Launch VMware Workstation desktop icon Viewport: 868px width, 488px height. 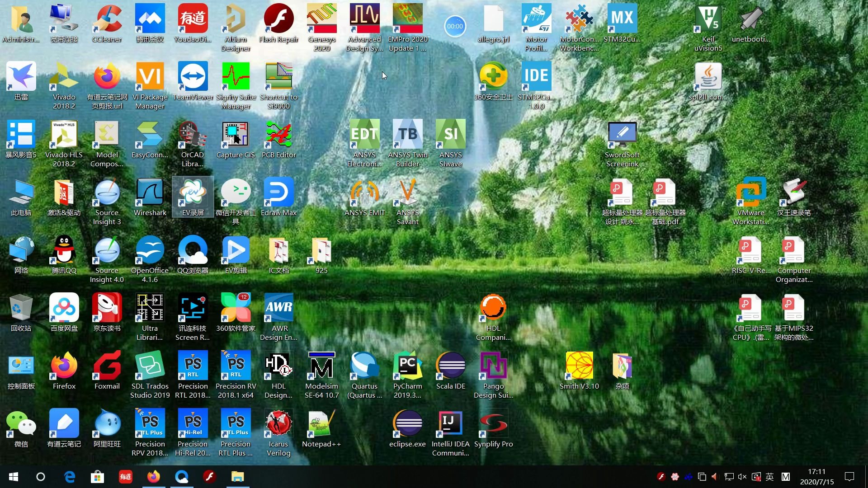click(x=751, y=202)
